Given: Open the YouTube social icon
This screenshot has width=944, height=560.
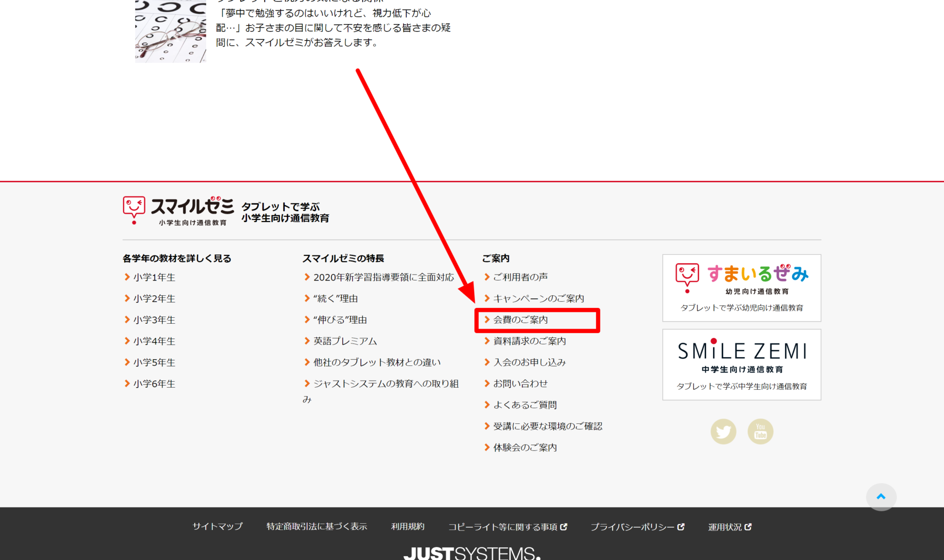Looking at the screenshot, I should [760, 432].
